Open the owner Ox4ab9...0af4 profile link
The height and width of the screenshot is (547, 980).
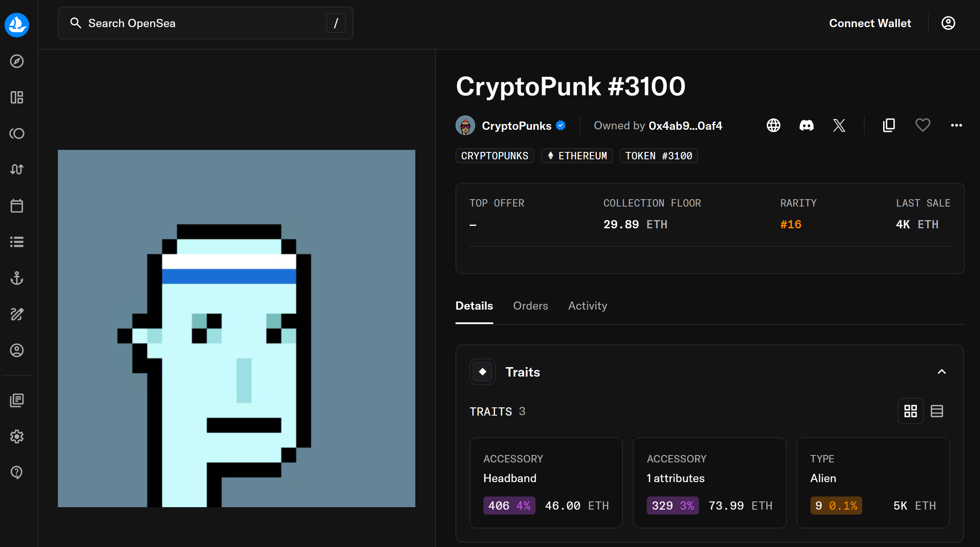[685, 125]
